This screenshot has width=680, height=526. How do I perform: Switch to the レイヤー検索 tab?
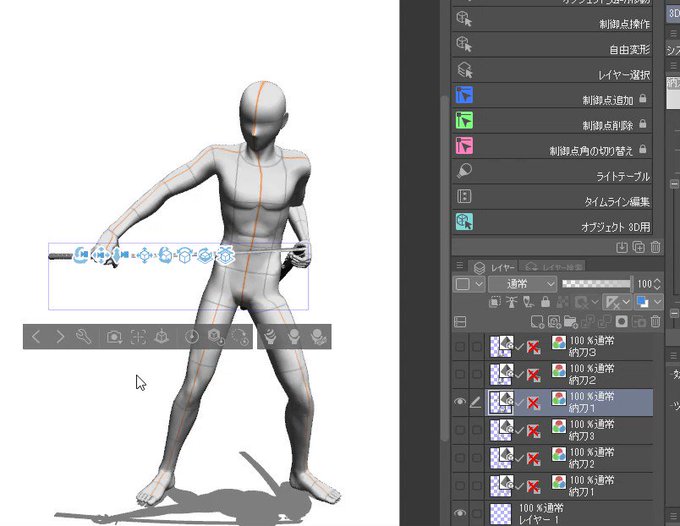coord(552,266)
